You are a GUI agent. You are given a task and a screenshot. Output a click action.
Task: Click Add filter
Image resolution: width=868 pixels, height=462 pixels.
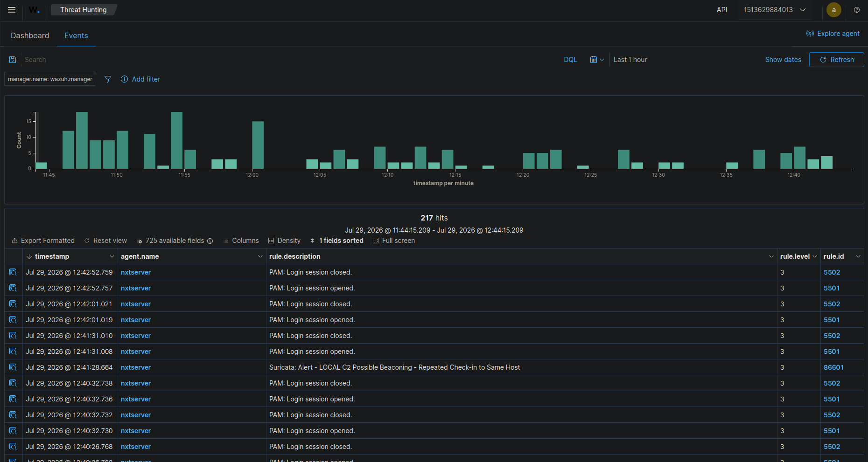(x=140, y=79)
